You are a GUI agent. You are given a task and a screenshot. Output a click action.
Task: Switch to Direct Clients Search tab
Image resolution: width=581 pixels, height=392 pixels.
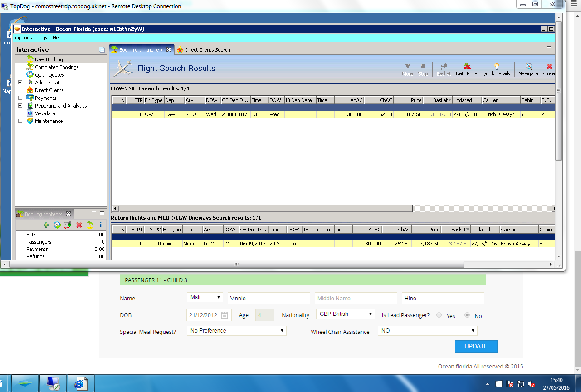[207, 50]
